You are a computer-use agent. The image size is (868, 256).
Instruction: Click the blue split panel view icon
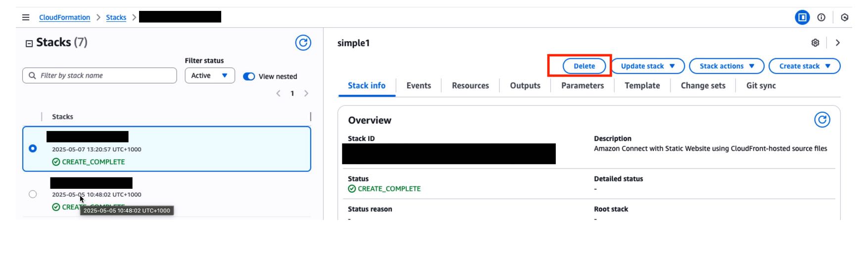[802, 17]
